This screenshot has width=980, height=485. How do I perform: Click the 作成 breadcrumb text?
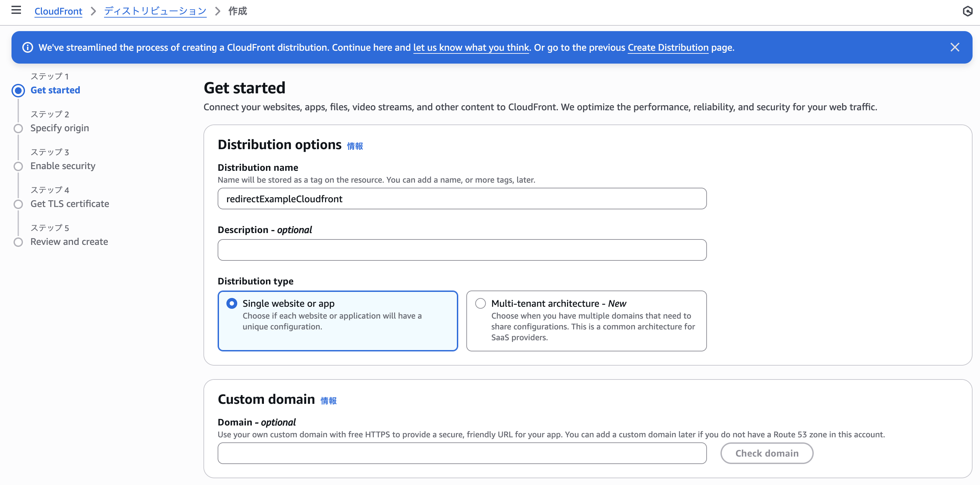click(237, 11)
